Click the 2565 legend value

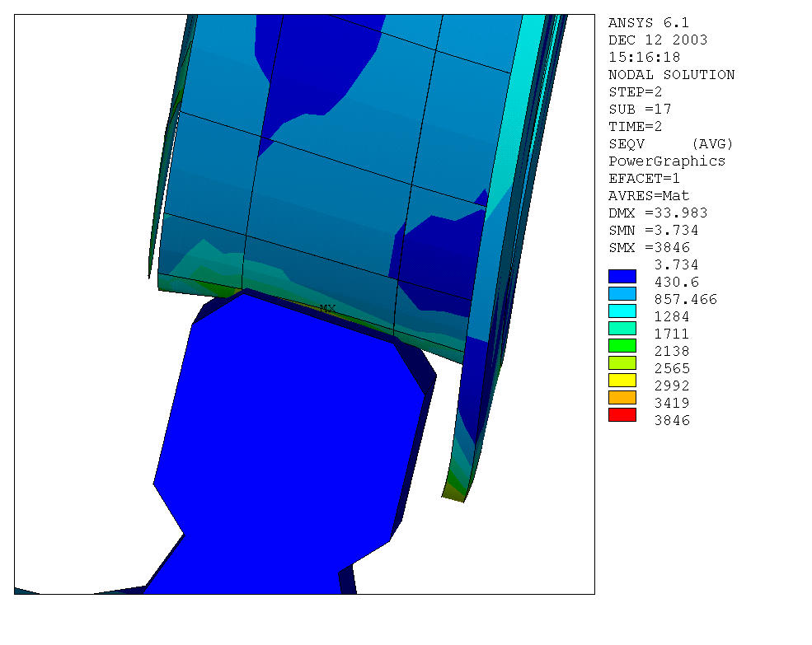tap(672, 368)
